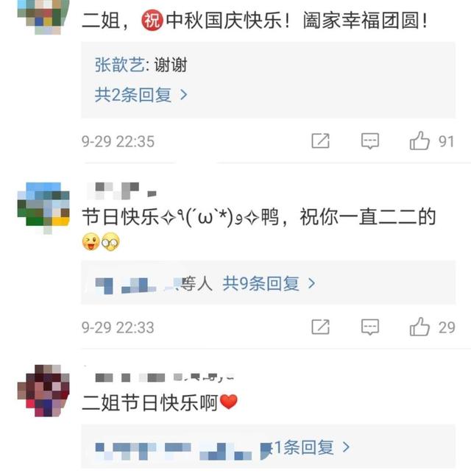Viewport: 471px width, 476px height.
Task: Open replies via comment icon on 22:35 comment
Action: click(x=370, y=141)
